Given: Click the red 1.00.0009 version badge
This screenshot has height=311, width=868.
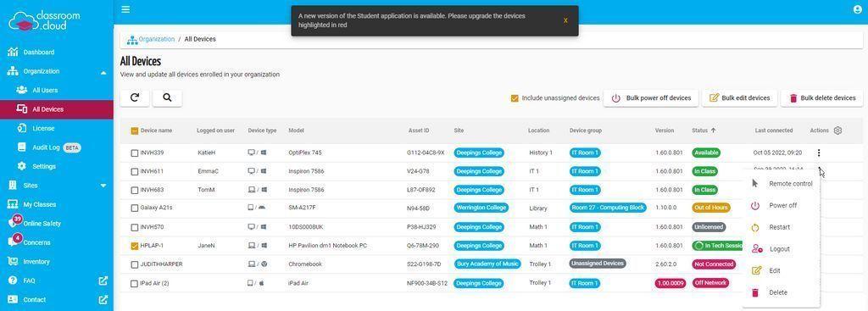Looking at the screenshot, I should click(670, 283).
